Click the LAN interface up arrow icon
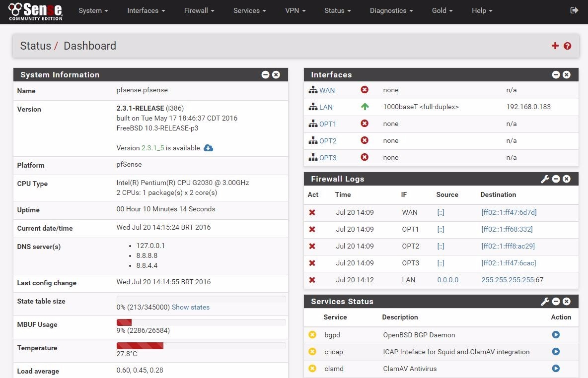588x378 pixels. point(365,107)
